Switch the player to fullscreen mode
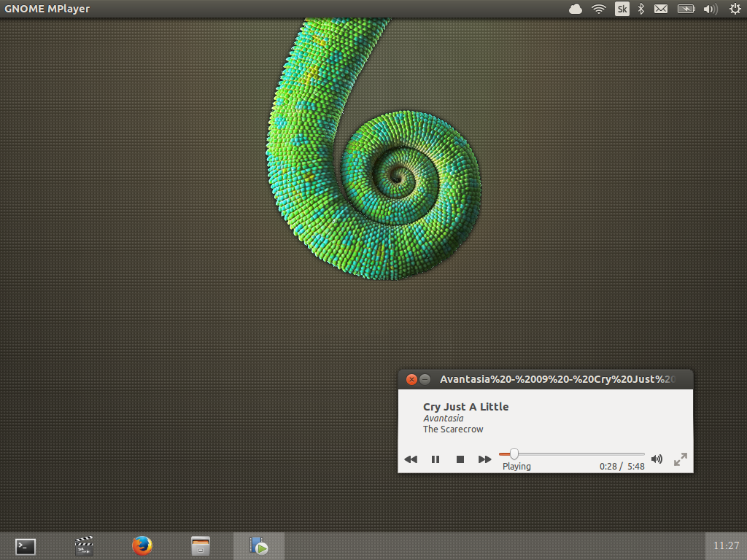 (x=680, y=459)
